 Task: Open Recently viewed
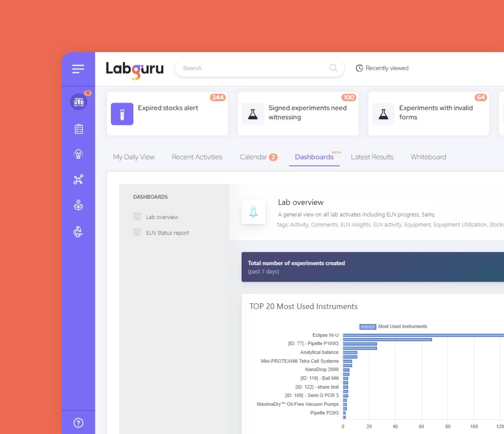[382, 68]
